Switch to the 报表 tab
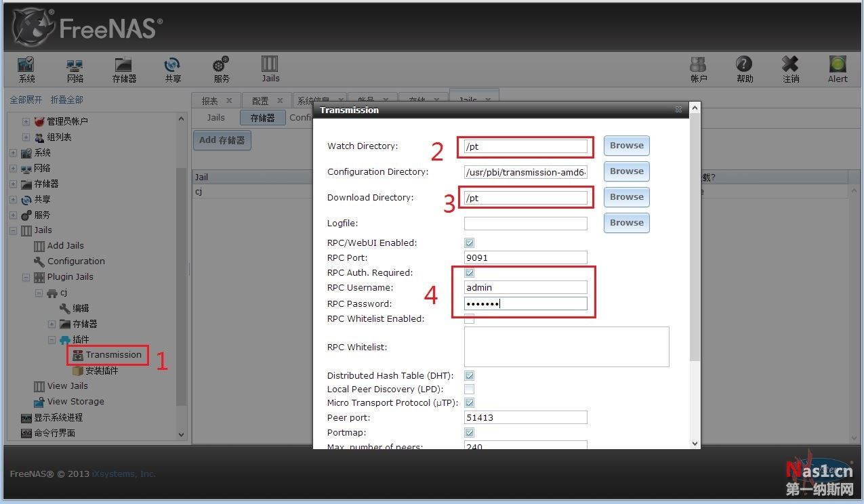This screenshot has height=504, width=864. pos(210,101)
